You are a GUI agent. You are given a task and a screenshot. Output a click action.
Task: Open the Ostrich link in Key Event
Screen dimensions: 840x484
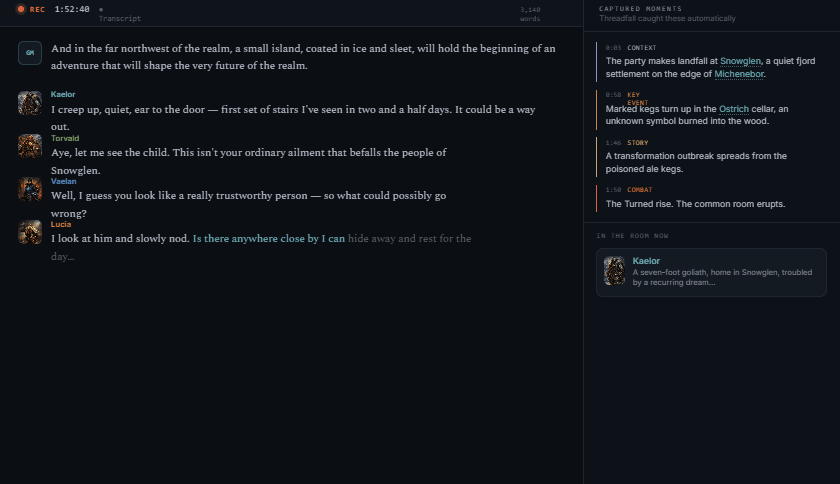[x=733, y=109]
